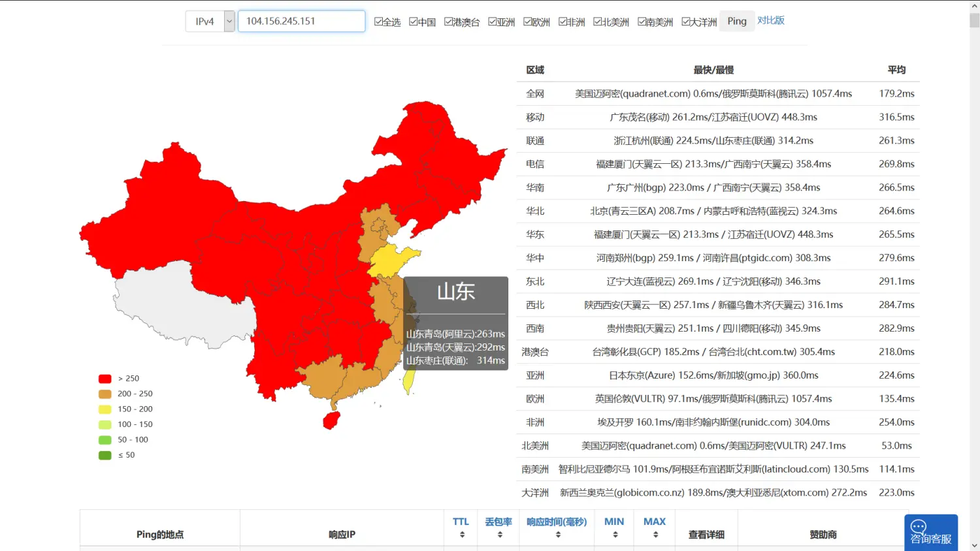Uncheck the 中国 checkbox
The image size is (980, 551).
414,22
